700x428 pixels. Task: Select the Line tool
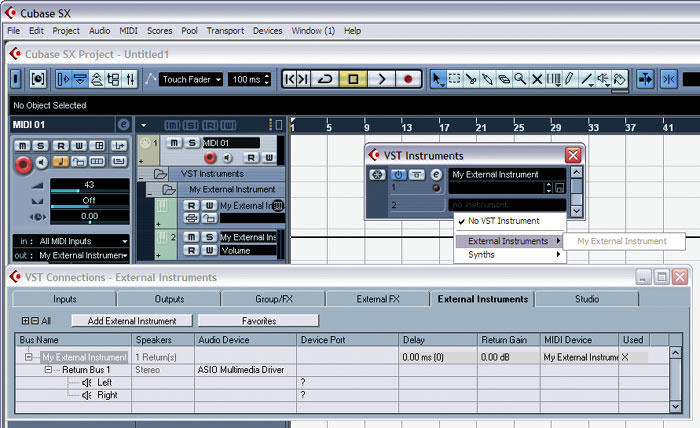click(586, 79)
